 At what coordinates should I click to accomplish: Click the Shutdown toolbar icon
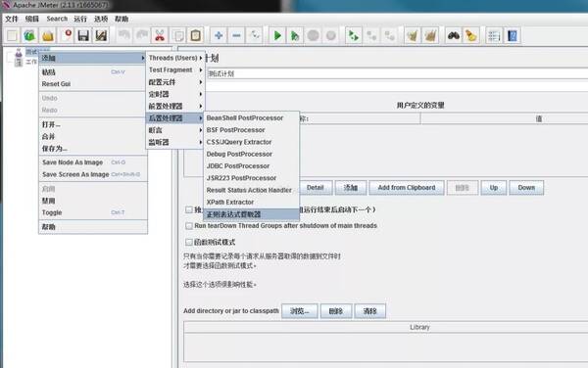point(331,35)
